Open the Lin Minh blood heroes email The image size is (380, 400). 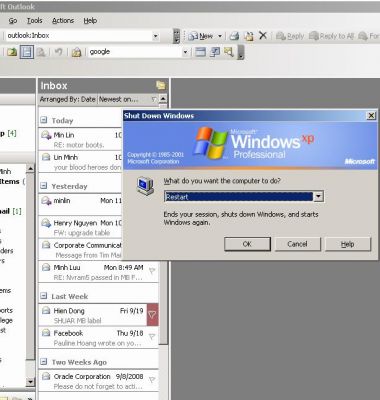pyautogui.click(x=81, y=162)
